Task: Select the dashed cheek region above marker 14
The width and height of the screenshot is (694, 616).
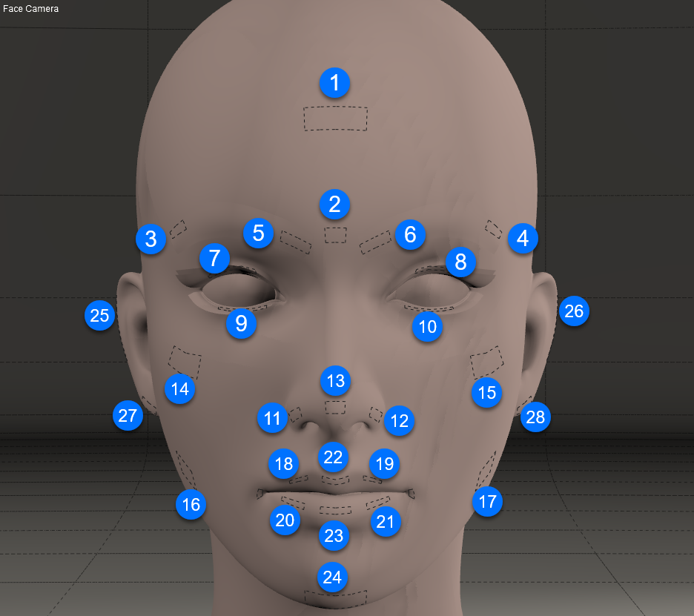Action: pyautogui.click(x=185, y=360)
